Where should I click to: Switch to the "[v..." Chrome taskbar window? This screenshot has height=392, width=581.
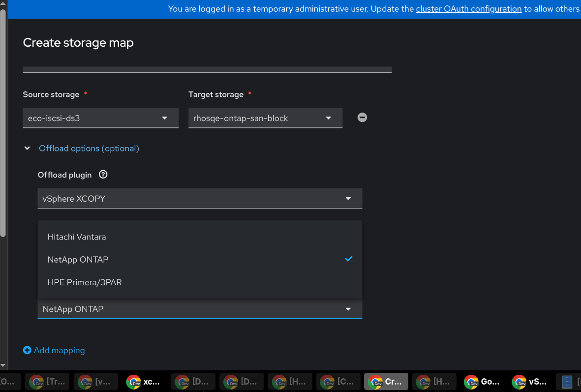click(95, 382)
